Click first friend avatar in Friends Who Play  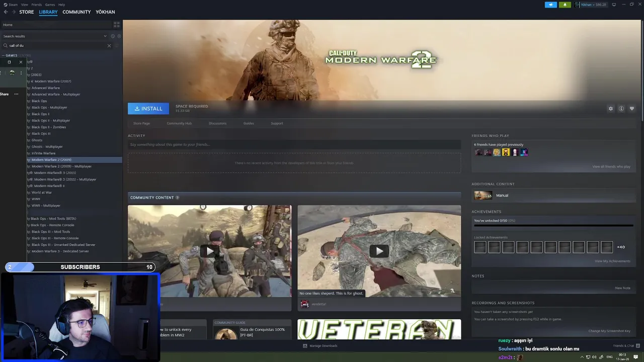pos(478,152)
